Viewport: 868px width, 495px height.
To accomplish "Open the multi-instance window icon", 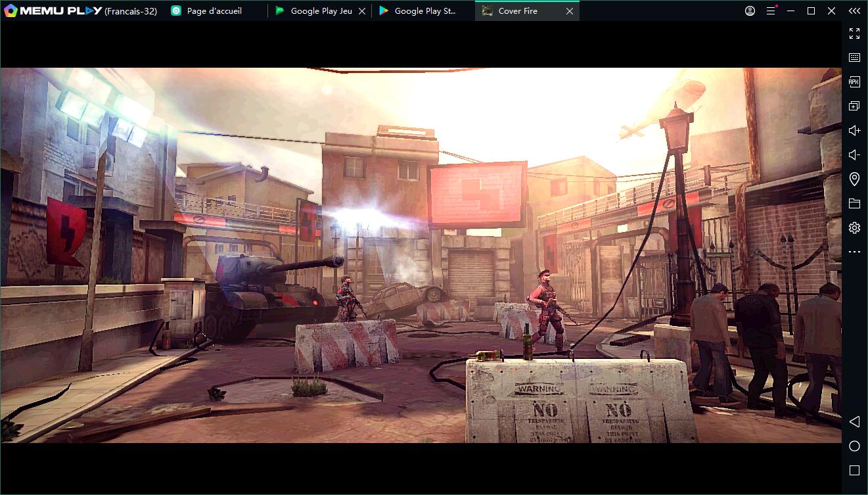I will pos(854,106).
